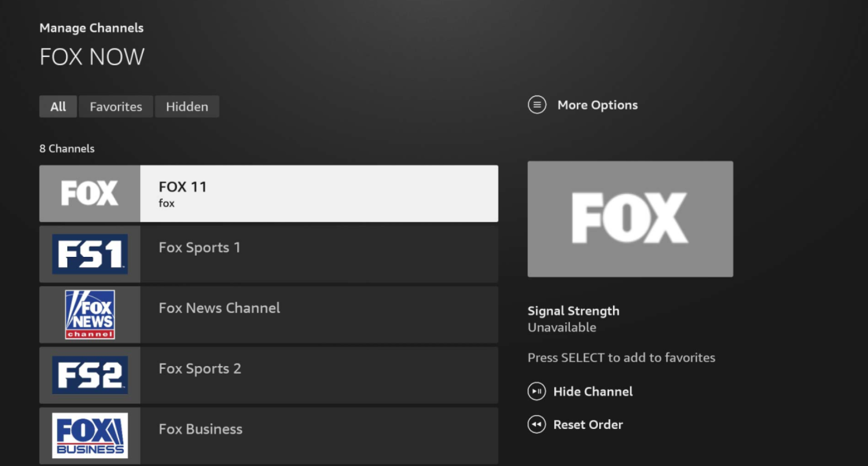Select the FOX 11 channel title

tap(183, 187)
